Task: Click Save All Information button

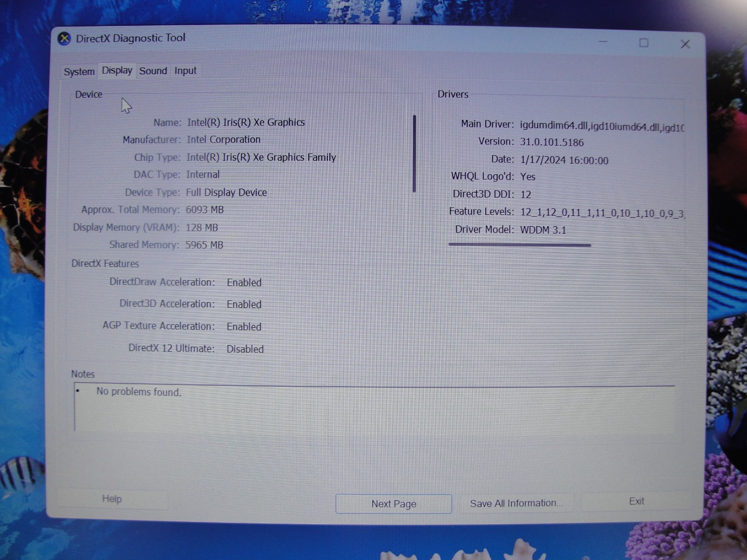Action: coord(516,503)
